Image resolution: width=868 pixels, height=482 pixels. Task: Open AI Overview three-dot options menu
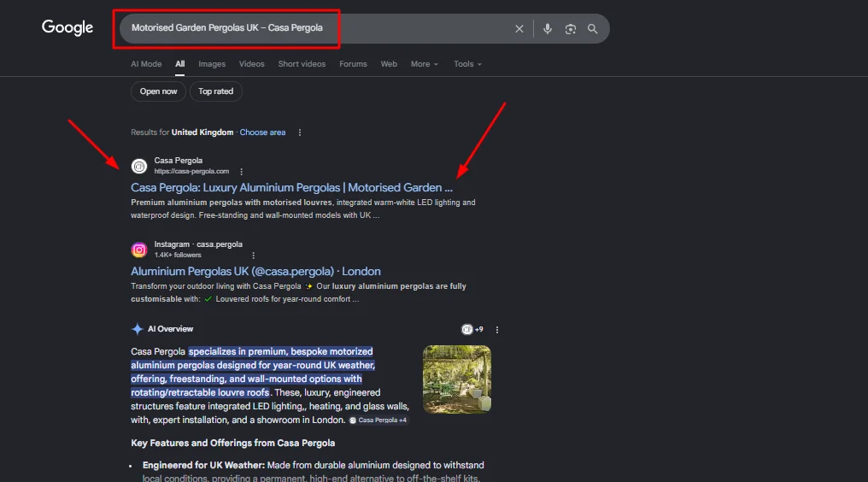click(497, 330)
